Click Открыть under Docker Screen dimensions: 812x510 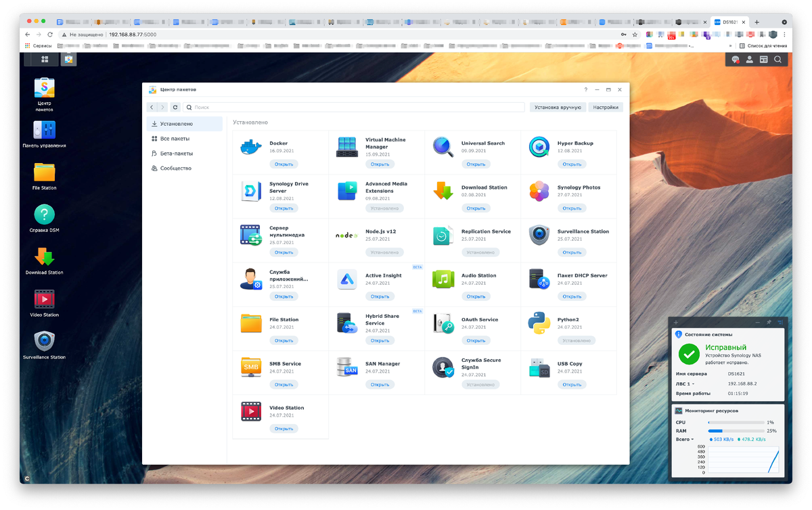[x=284, y=164]
